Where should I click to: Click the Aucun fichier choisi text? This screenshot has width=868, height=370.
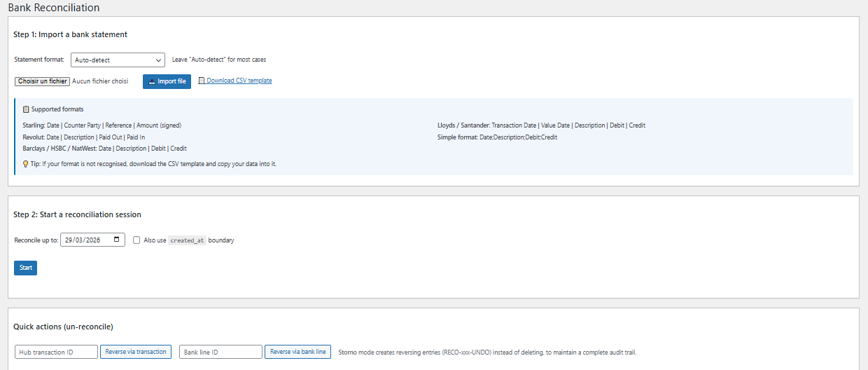[x=100, y=81]
